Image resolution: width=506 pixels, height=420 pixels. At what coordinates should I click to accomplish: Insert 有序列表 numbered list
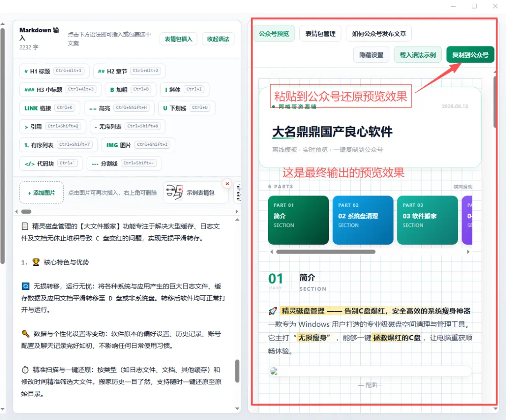click(58, 145)
